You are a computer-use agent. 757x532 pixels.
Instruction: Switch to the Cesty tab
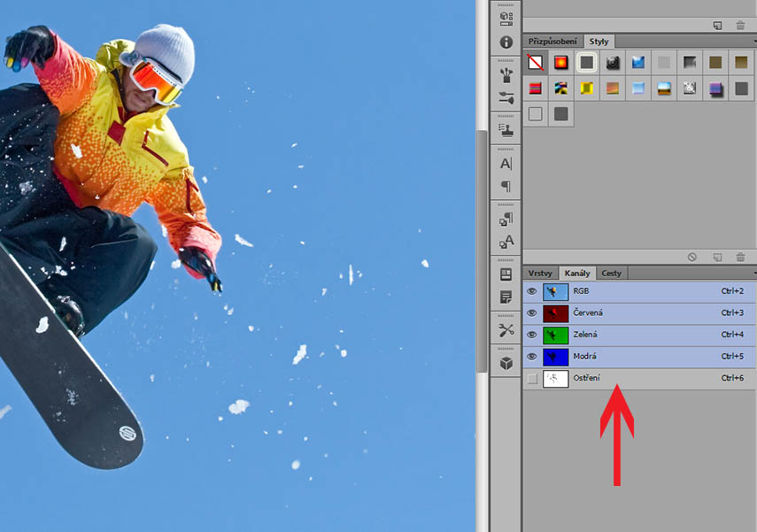coord(611,274)
